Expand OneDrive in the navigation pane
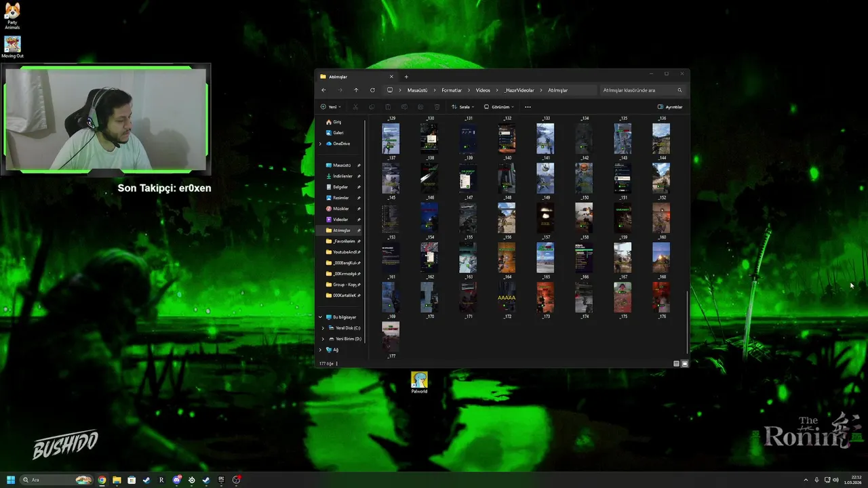 (320, 144)
